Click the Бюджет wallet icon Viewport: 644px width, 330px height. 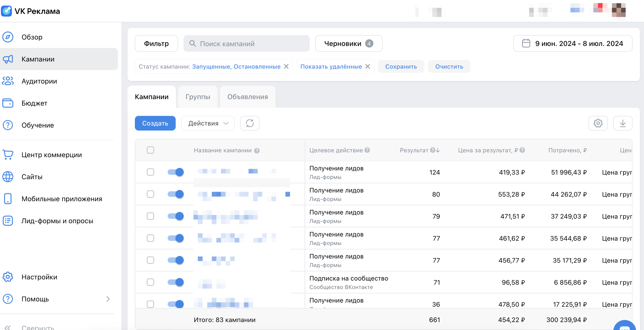[x=8, y=103]
